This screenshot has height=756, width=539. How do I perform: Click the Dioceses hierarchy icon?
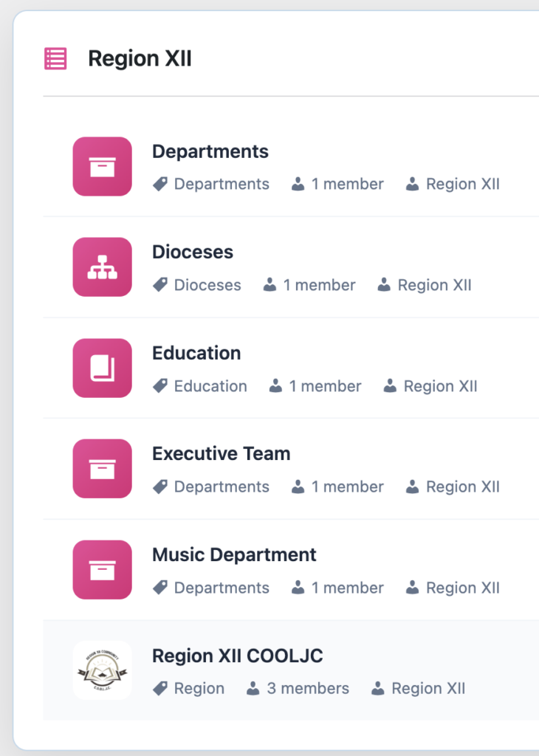pyautogui.click(x=102, y=267)
